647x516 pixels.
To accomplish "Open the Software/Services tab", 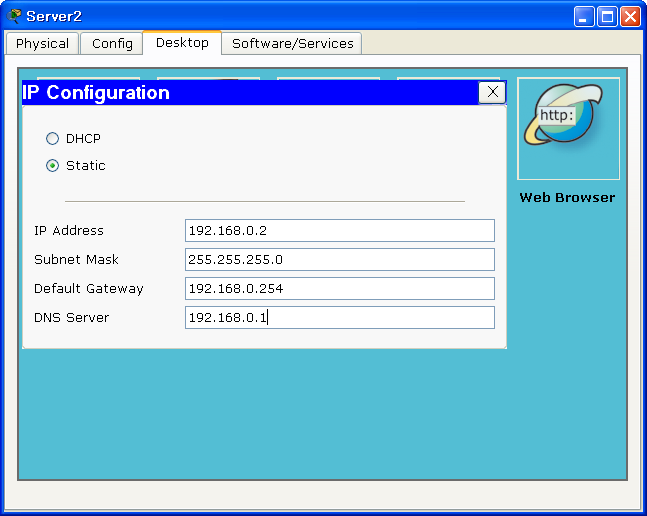I will pyautogui.click(x=292, y=43).
